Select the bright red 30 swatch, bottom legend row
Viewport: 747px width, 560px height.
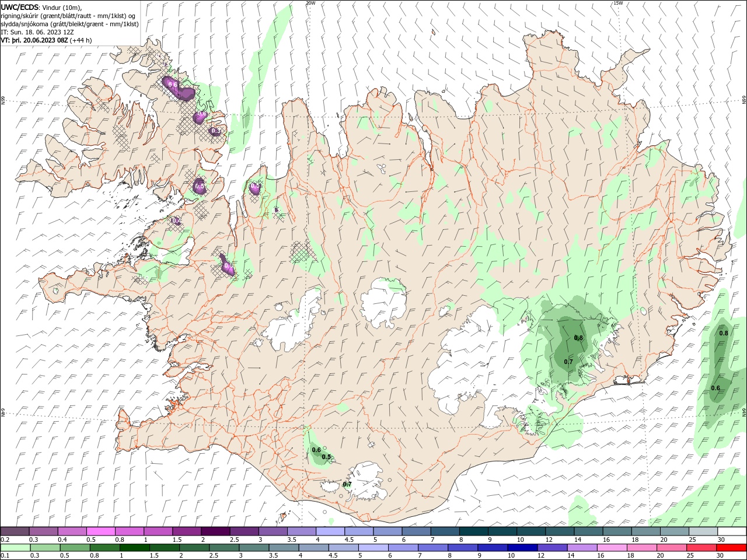(731, 548)
